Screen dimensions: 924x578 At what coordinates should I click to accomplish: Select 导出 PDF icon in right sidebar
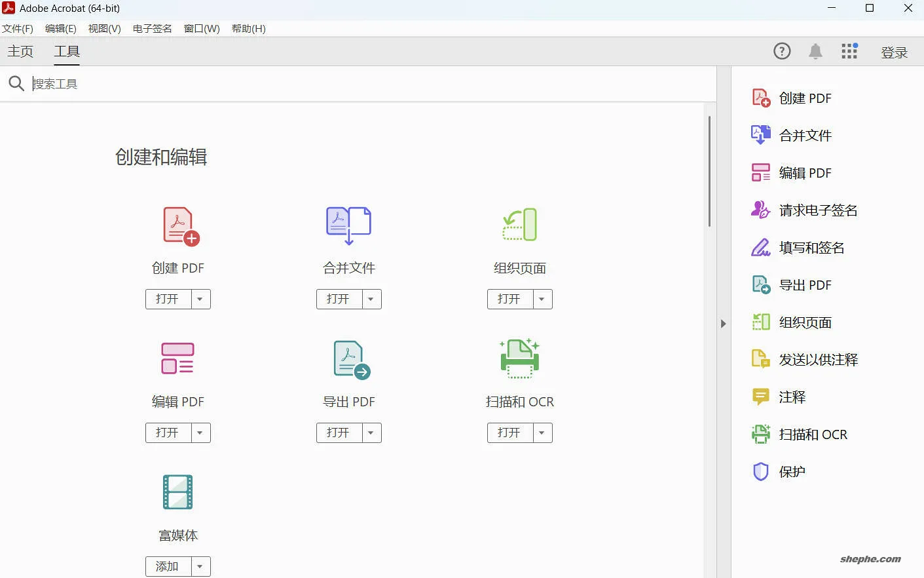[x=761, y=285]
